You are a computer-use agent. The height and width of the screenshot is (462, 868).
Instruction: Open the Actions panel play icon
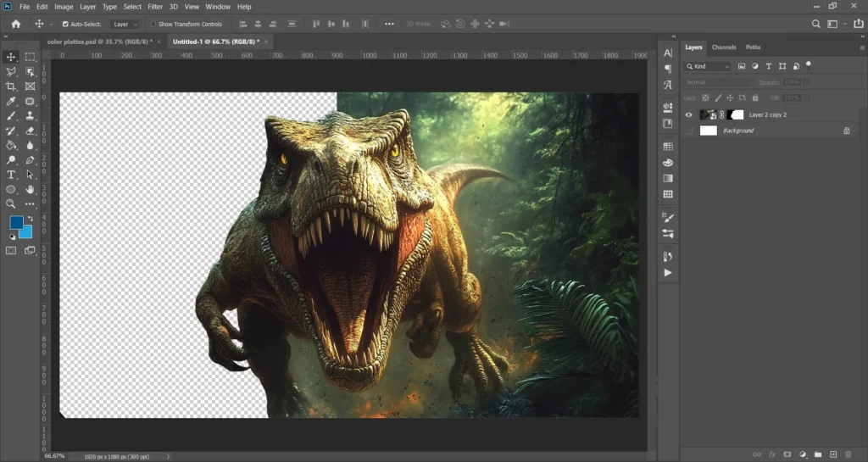(x=668, y=273)
